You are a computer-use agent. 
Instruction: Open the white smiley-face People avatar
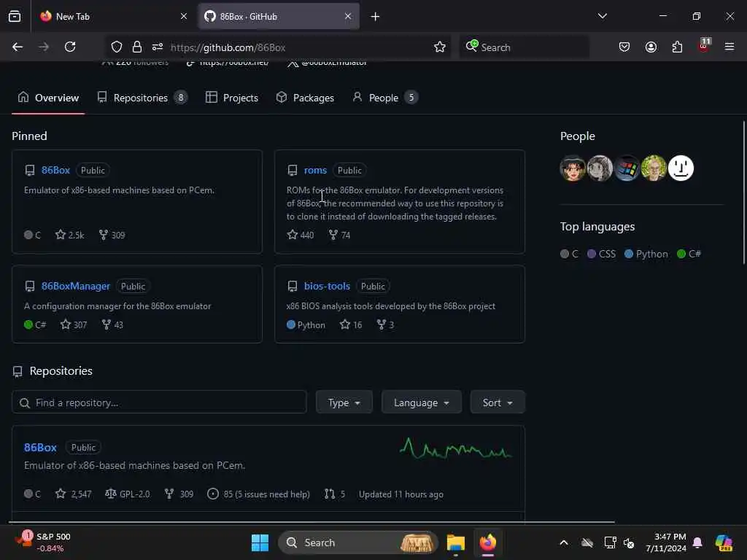[681, 168]
